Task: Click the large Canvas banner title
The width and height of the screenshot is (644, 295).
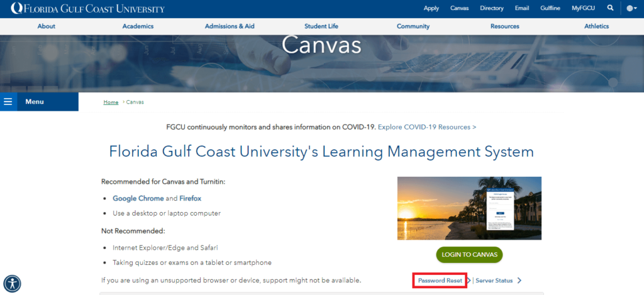Action: 321,45
